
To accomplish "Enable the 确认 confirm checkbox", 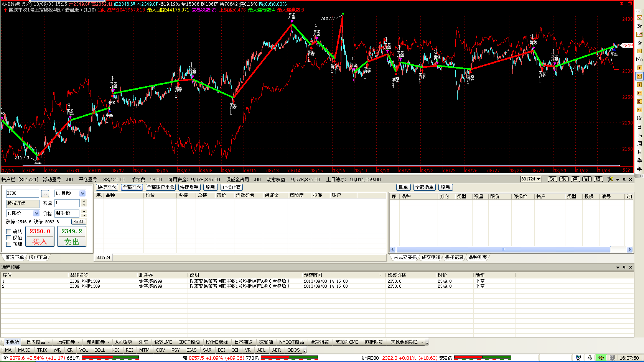I will [9, 232].
